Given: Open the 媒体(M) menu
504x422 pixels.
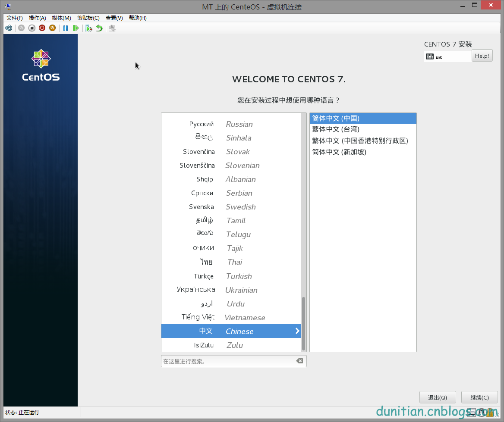Looking at the screenshot, I should tap(61, 18).
